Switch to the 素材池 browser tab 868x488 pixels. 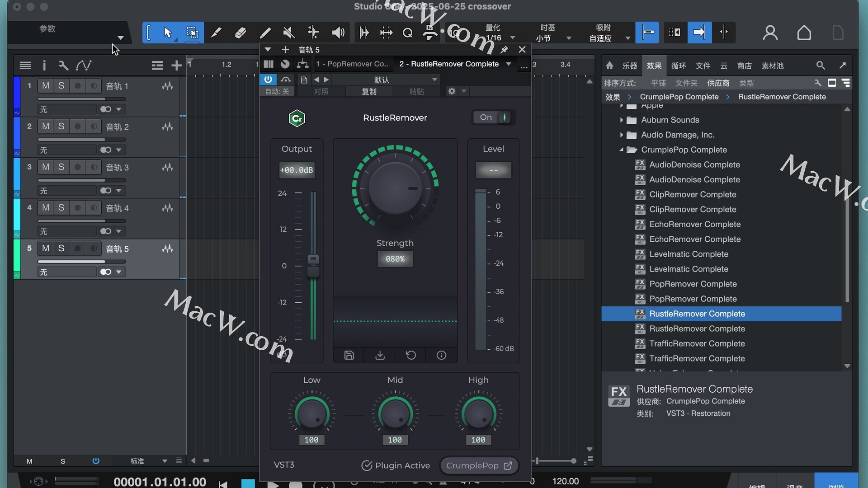click(x=773, y=66)
